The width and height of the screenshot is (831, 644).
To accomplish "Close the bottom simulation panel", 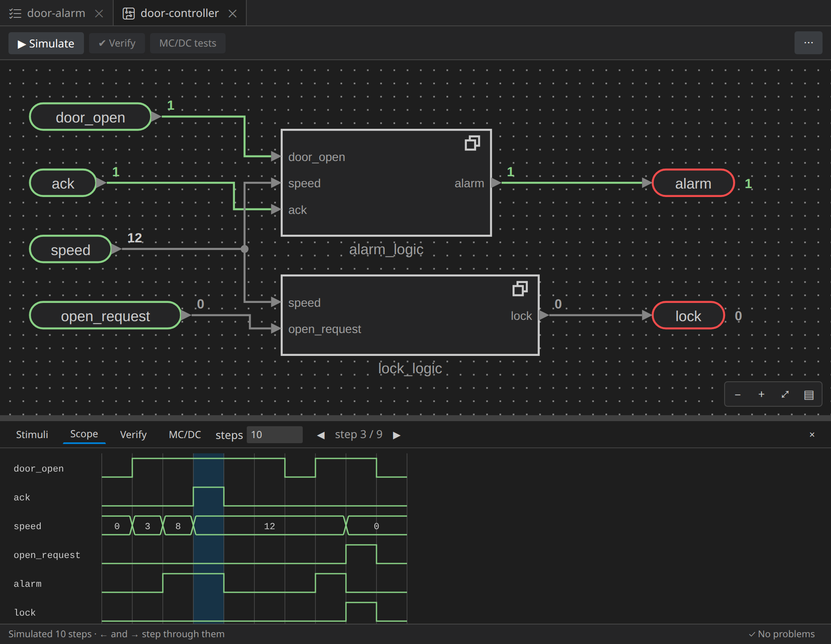I will coord(812,435).
